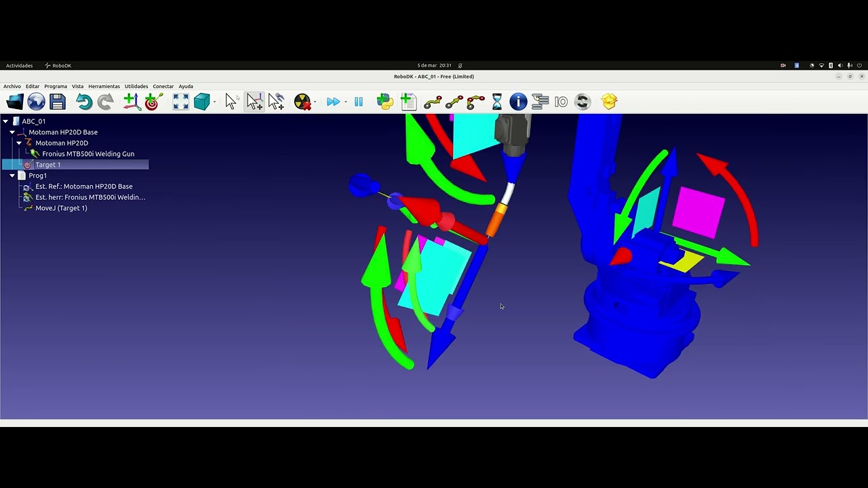Click the fast simulation arrows
The image size is (868, 488).
pyautogui.click(x=333, y=102)
